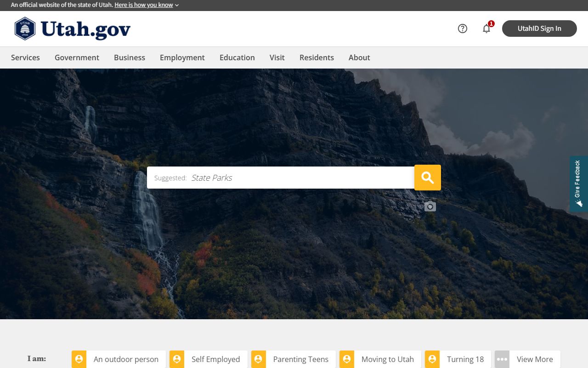Open the notifications bell icon

[x=486, y=29]
